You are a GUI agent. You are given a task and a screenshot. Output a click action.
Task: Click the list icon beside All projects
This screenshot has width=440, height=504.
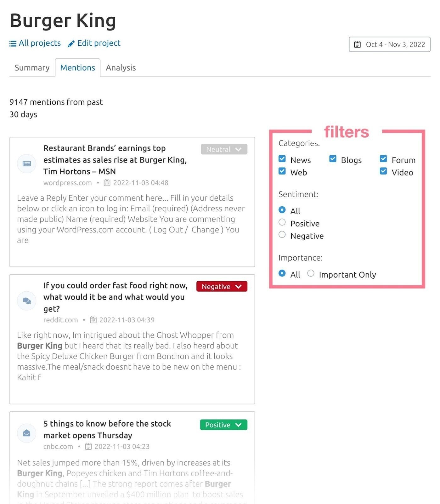coord(13,43)
